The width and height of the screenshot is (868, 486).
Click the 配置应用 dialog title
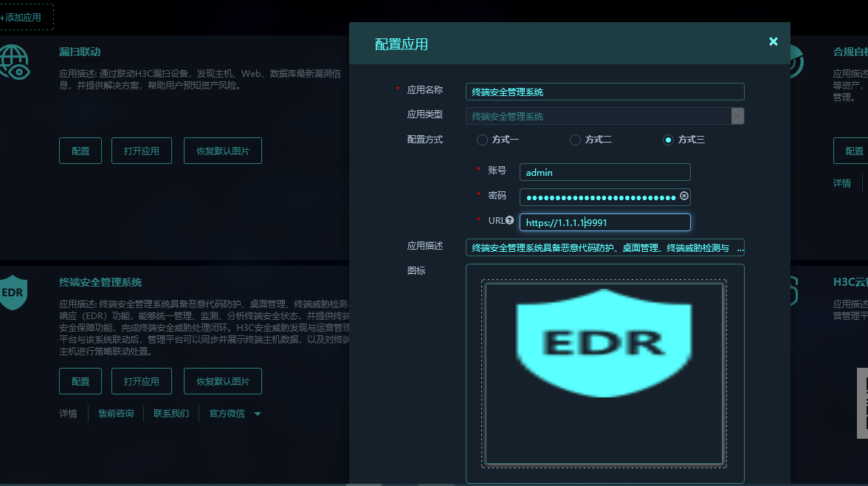coord(402,44)
